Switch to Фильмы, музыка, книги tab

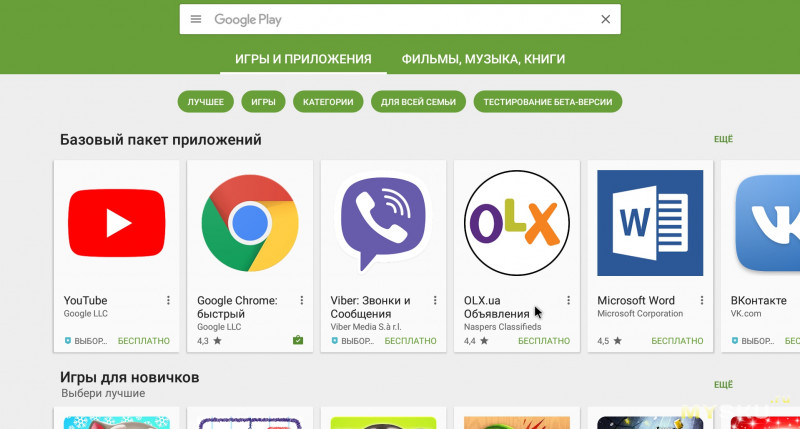(483, 59)
